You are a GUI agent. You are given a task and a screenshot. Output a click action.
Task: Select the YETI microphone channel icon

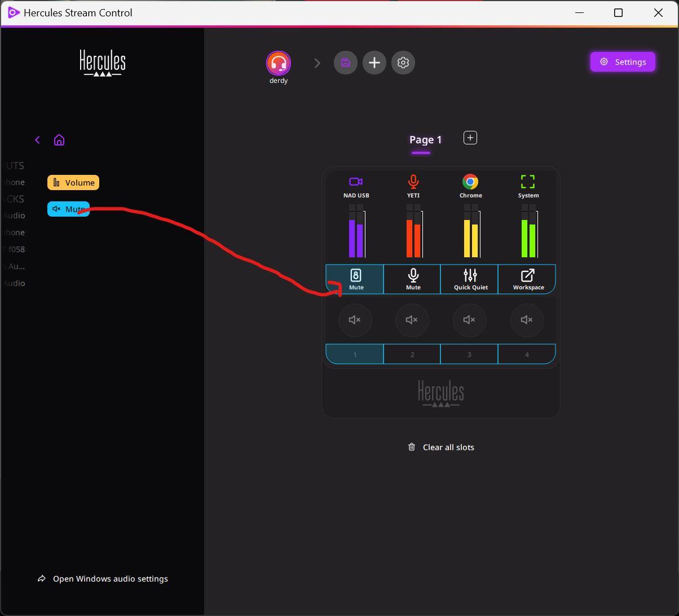[413, 182]
